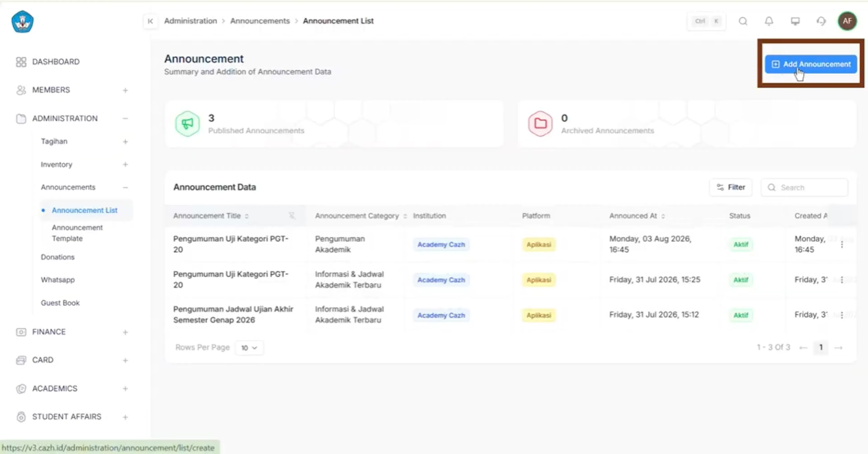Click Announcements breadcrumb link
The width and height of the screenshot is (868, 454).
(260, 21)
